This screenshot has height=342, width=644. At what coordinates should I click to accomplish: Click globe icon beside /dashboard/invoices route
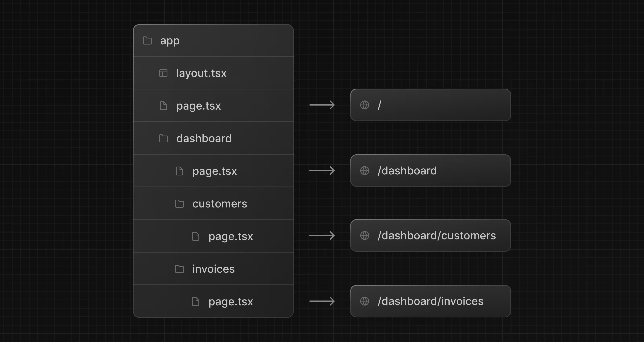(364, 301)
